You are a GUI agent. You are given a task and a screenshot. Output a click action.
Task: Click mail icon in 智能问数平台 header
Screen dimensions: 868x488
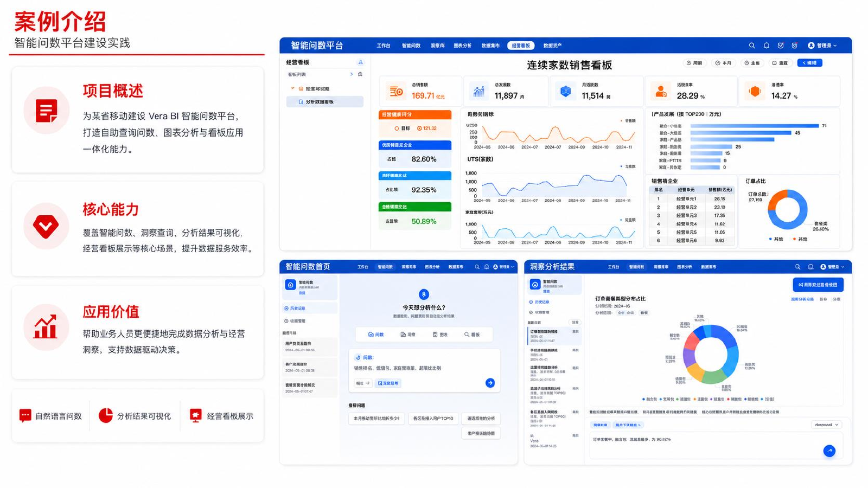781,46
